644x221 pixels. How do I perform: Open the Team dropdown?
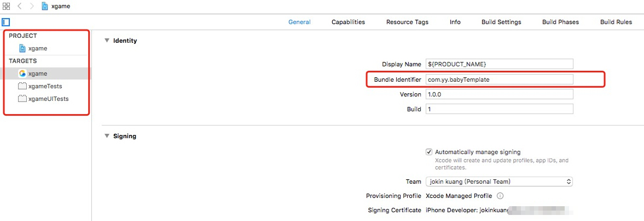coord(499,182)
